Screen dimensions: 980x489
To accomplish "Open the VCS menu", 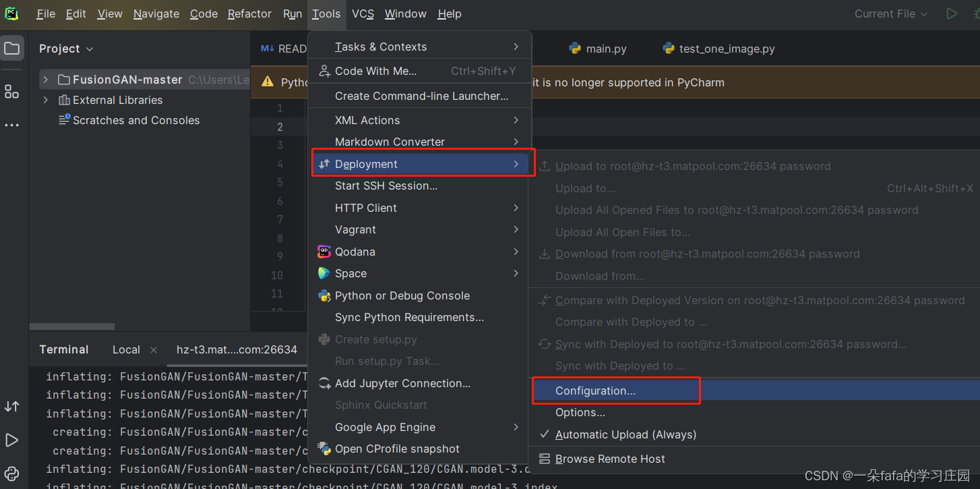I will point(363,13).
